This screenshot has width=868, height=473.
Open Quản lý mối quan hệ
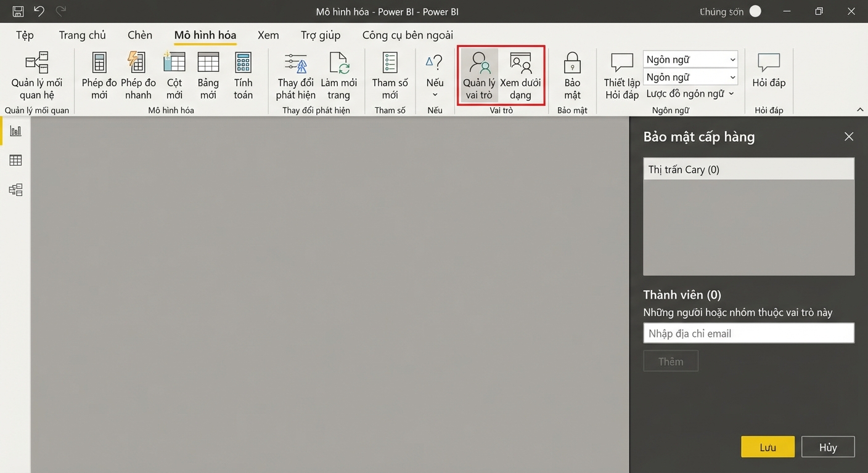pyautogui.click(x=37, y=76)
